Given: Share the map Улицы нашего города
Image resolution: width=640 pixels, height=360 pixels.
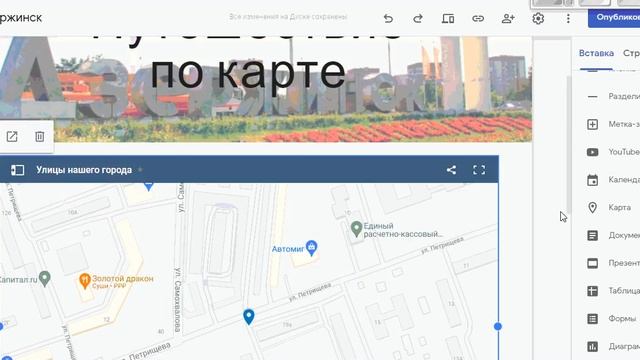Looking at the screenshot, I should tap(451, 170).
